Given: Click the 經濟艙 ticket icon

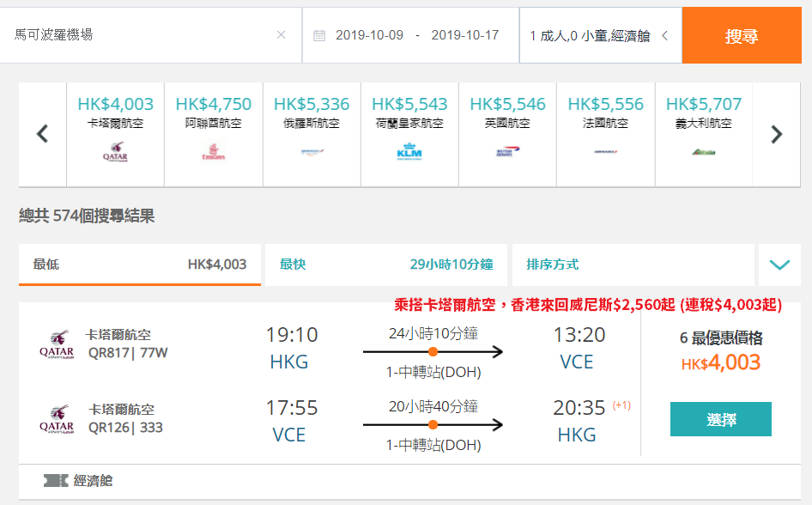Looking at the screenshot, I should click(56, 481).
